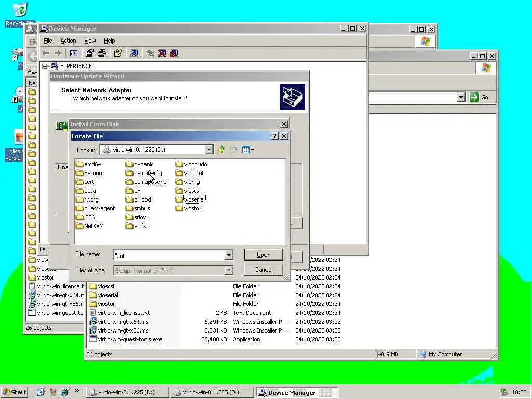The height and width of the screenshot is (399, 532).
Task: Open the amd64 folder
Action: tap(88, 164)
